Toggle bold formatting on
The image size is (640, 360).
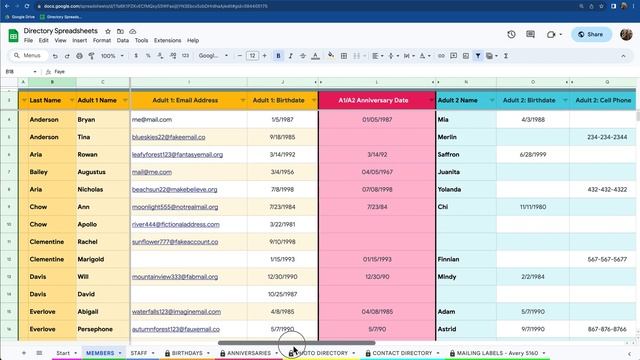[x=278, y=56]
